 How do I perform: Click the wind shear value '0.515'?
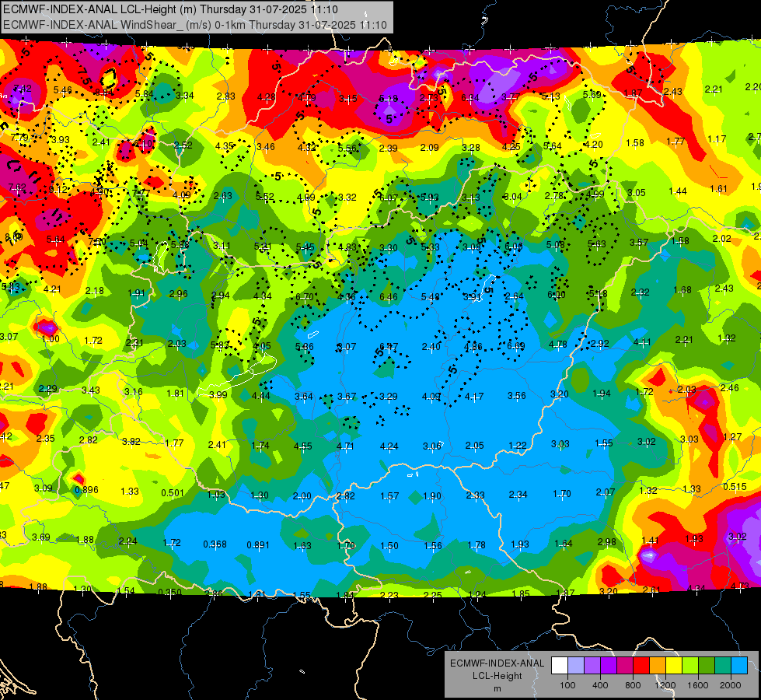click(735, 487)
